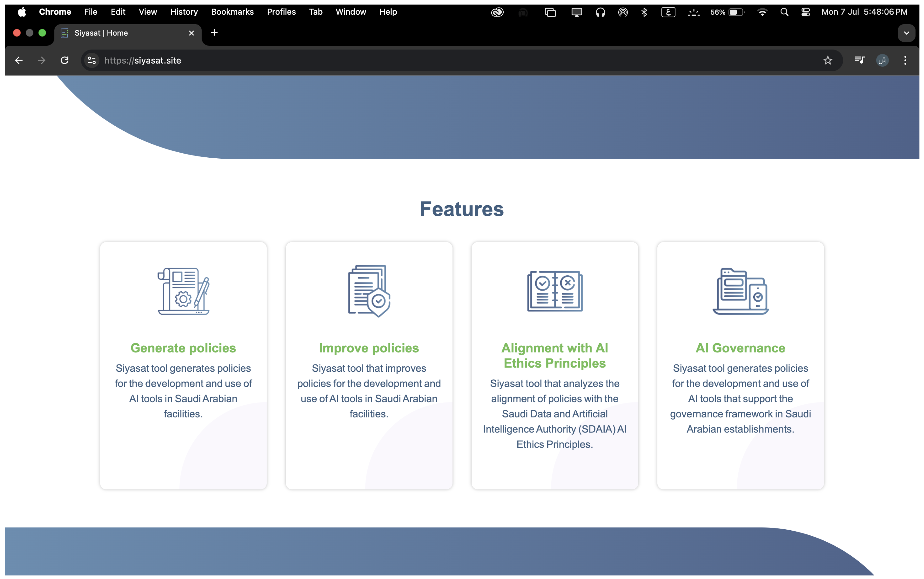Bookmark this page with the star icon
Image resolution: width=924 pixels, height=579 pixels.
(827, 60)
